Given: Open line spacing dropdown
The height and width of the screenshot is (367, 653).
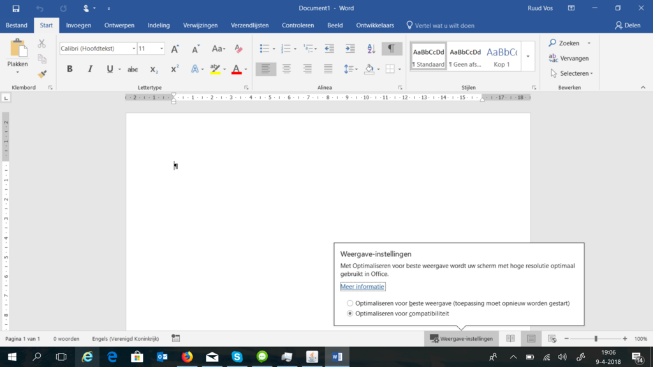Looking at the screenshot, I should [x=350, y=69].
